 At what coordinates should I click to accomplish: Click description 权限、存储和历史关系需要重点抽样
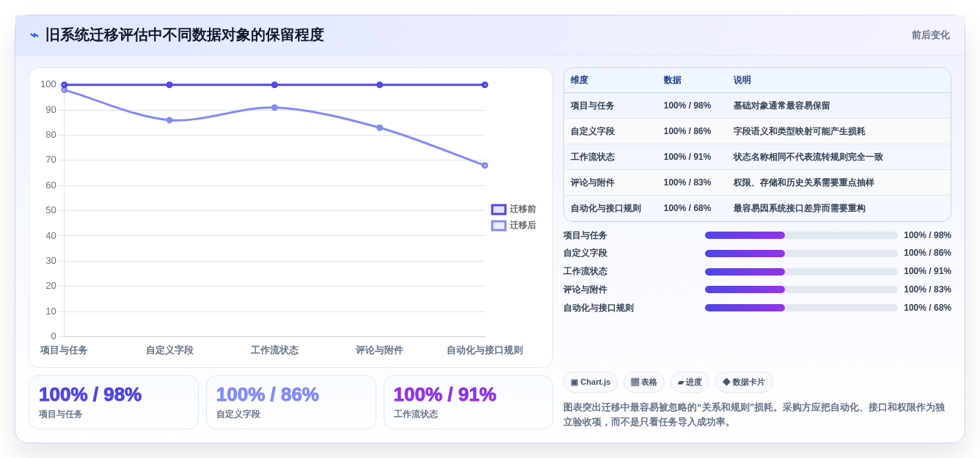pos(804,183)
